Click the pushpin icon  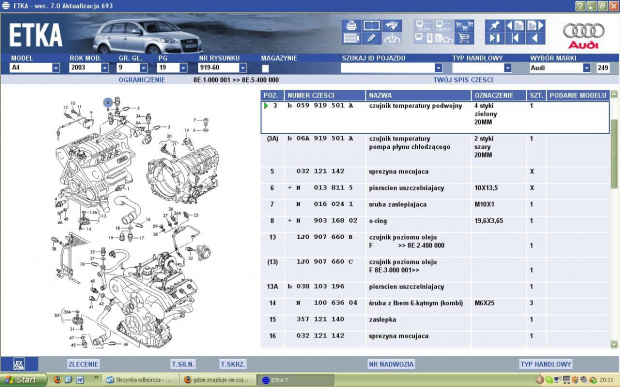click(x=495, y=26)
